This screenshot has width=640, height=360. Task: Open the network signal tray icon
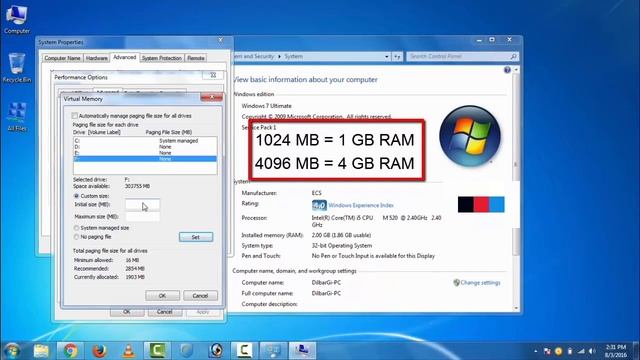click(x=581, y=351)
